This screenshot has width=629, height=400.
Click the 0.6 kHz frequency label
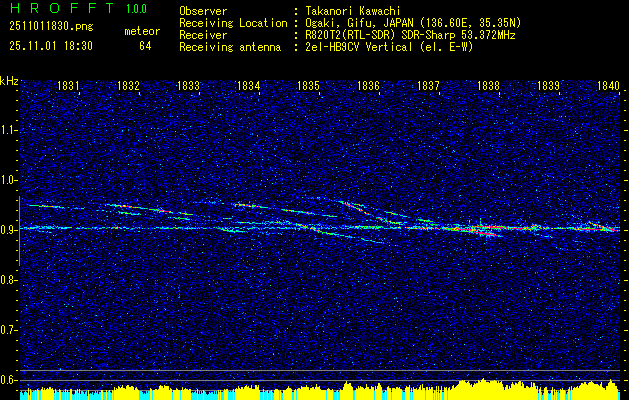pyautogui.click(x=8, y=380)
